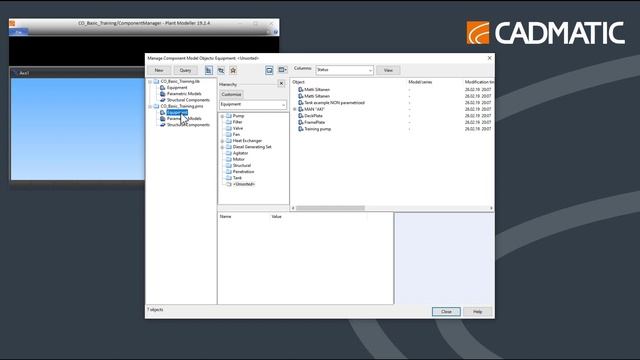This screenshot has width=640, height=360.
Task: Click the Help button
Action: 478,311
